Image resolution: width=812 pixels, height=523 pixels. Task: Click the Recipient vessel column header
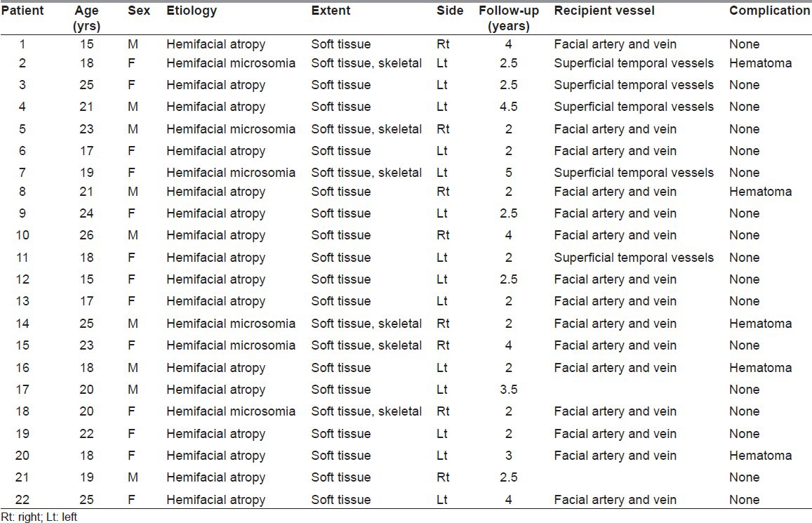tap(604, 11)
